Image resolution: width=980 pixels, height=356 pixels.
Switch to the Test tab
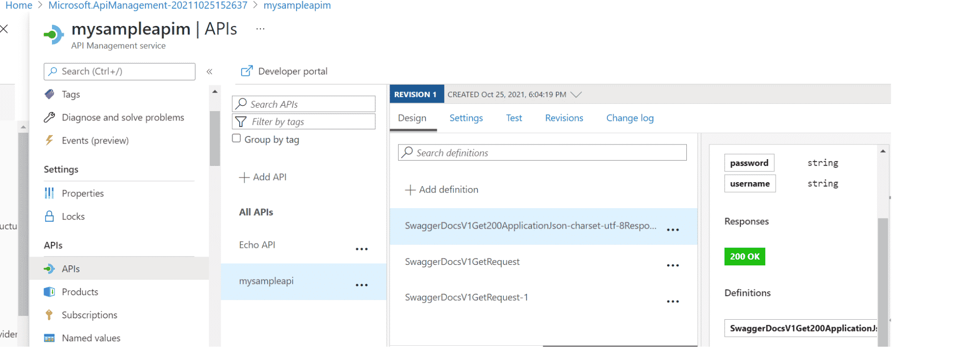click(x=514, y=118)
